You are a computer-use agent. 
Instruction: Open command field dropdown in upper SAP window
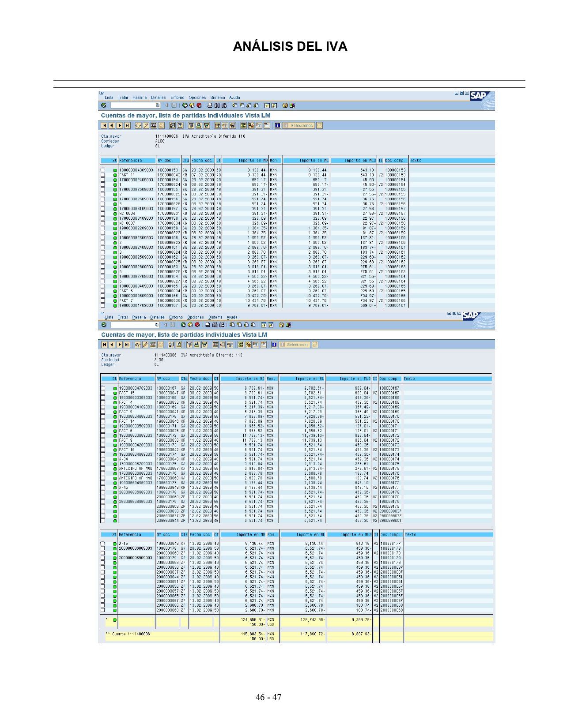point(158,105)
